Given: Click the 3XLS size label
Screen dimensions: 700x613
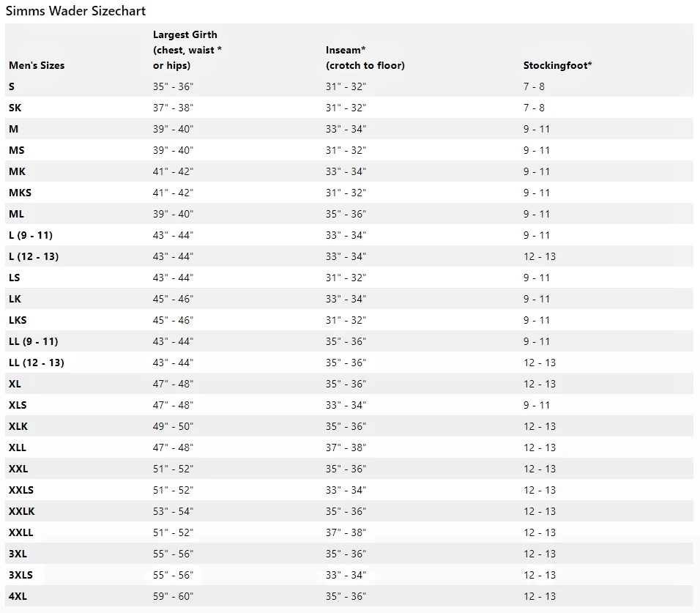Looking at the screenshot, I should (21, 575).
